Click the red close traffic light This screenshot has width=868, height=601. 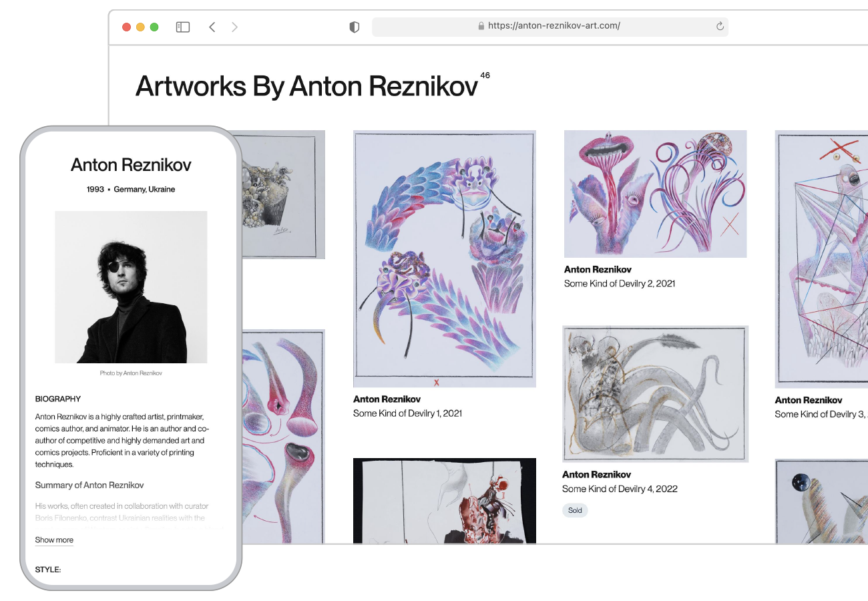coord(126,27)
